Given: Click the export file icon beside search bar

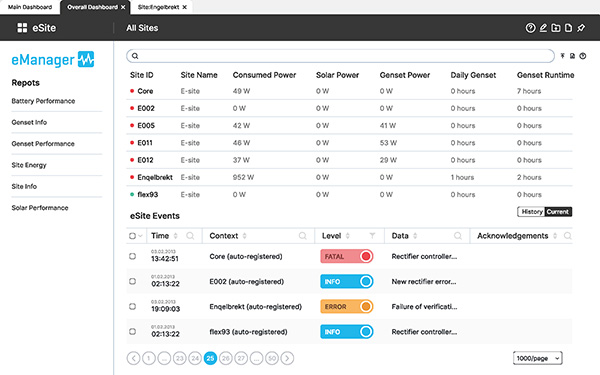Looking at the screenshot, I should tap(572, 56).
